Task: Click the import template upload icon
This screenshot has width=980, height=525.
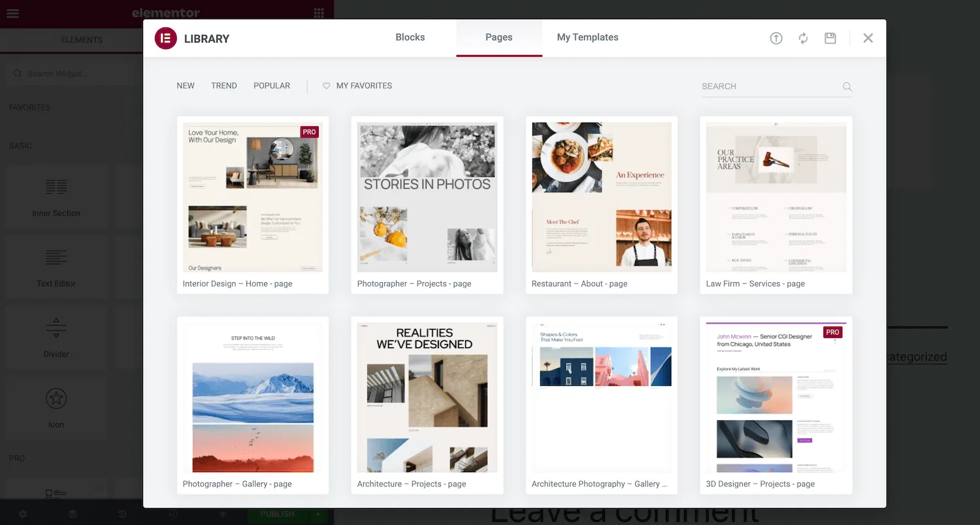Action: [x=776, y=39]
